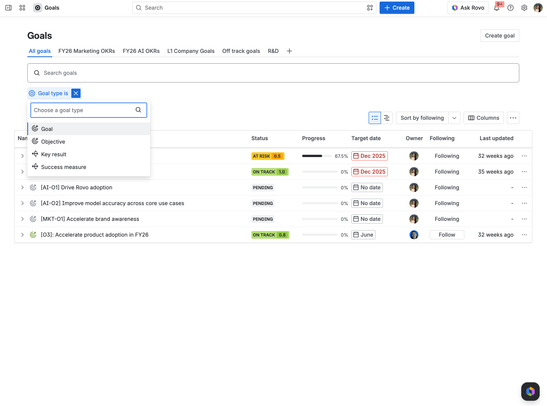Open row actions for Drive Rovo adoption
Viewport: 547px width, 406px height.
[524, 188]
